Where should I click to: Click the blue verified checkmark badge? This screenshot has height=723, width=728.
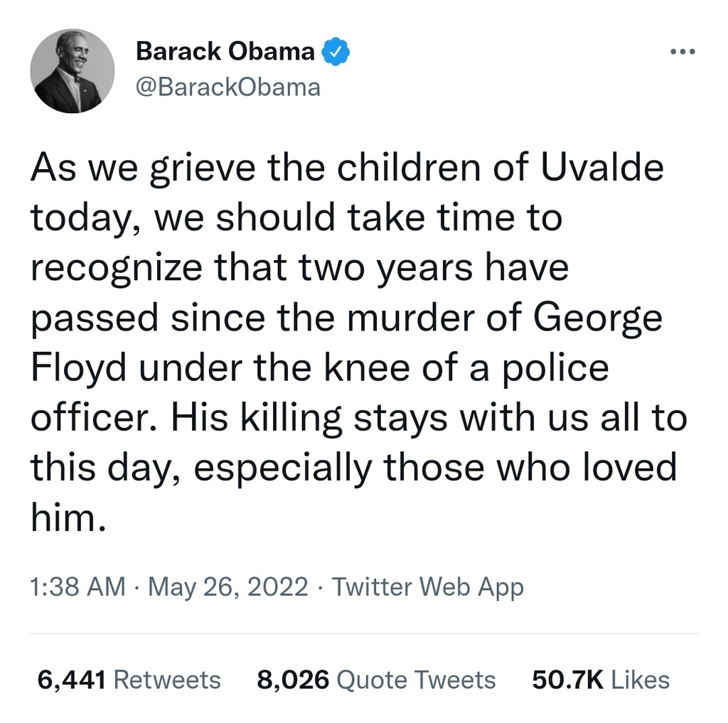click(336, 51)
